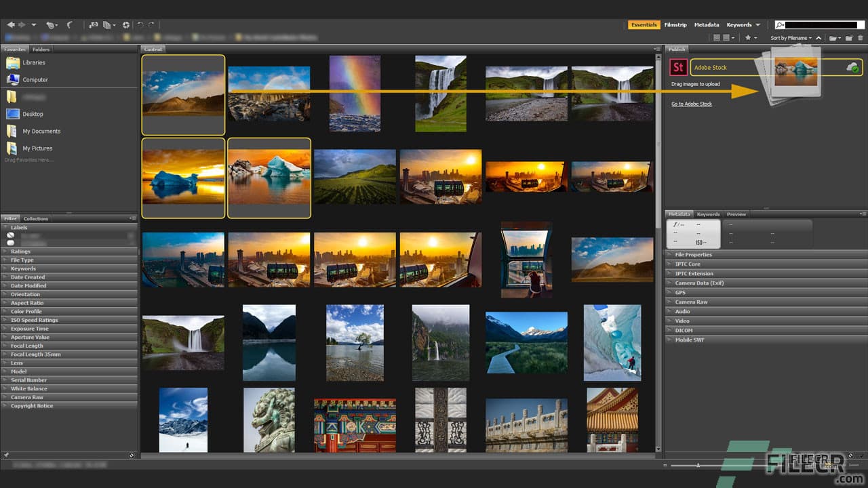Click the search input field
This screenshot has height=488, width=868.
pos(821,24)
